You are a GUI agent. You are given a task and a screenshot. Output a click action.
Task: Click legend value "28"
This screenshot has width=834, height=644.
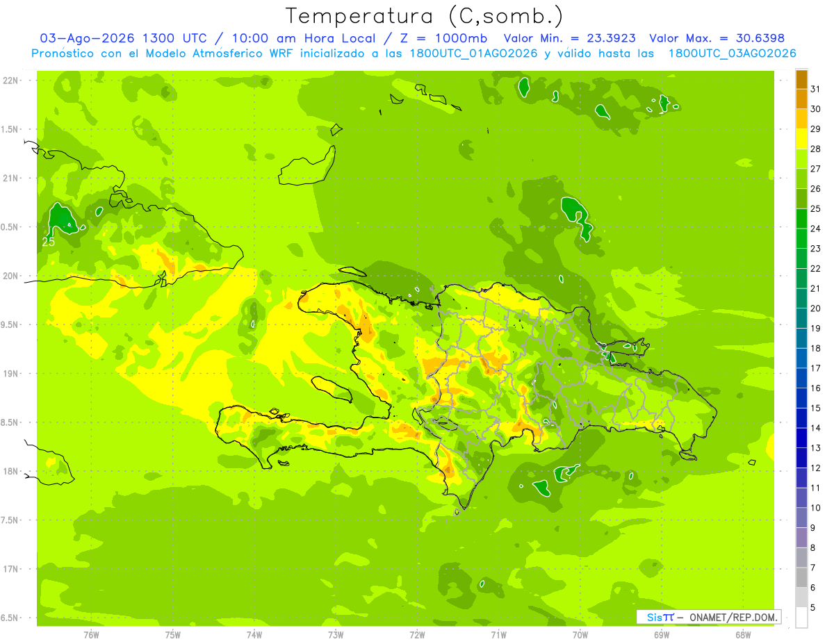816,149
